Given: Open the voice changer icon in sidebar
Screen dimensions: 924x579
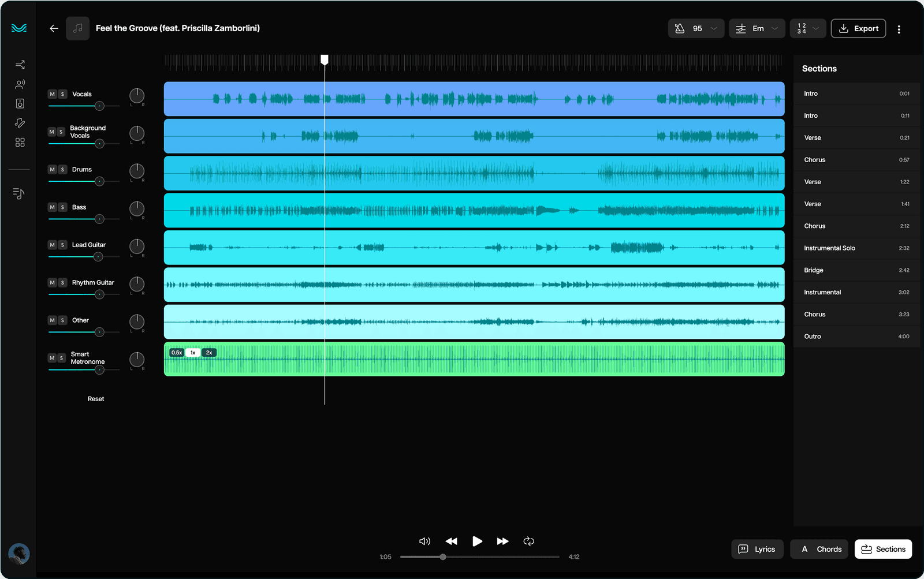Looking at the screenshot, I should point(20,84).
